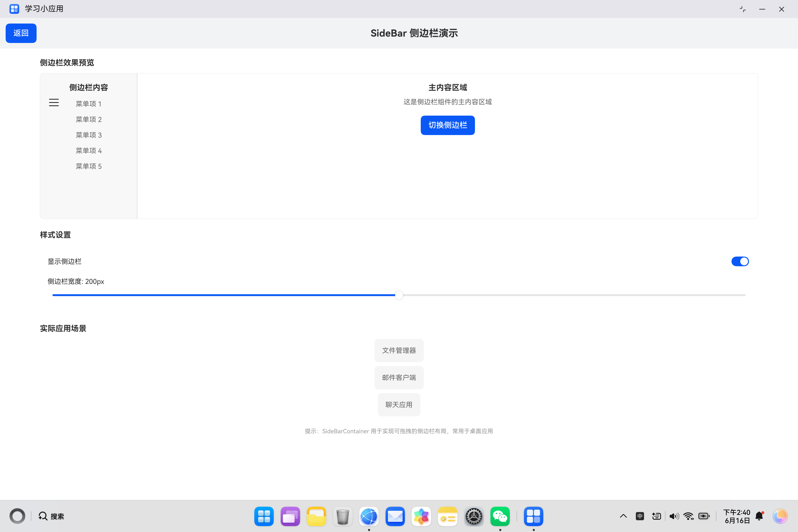This screenshot has width=798, height=532.
Task: Click the 学习小应用 app icon in title bar
Action: pos(14,9)
